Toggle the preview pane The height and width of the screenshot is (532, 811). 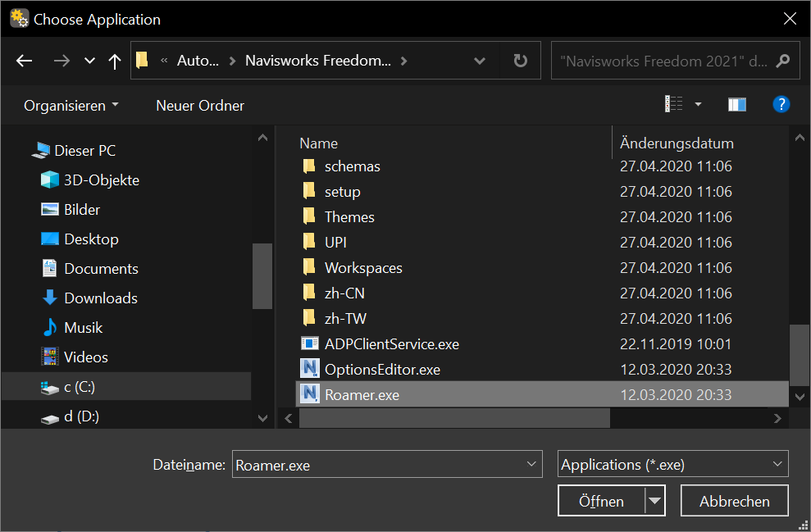coord(737,104)
